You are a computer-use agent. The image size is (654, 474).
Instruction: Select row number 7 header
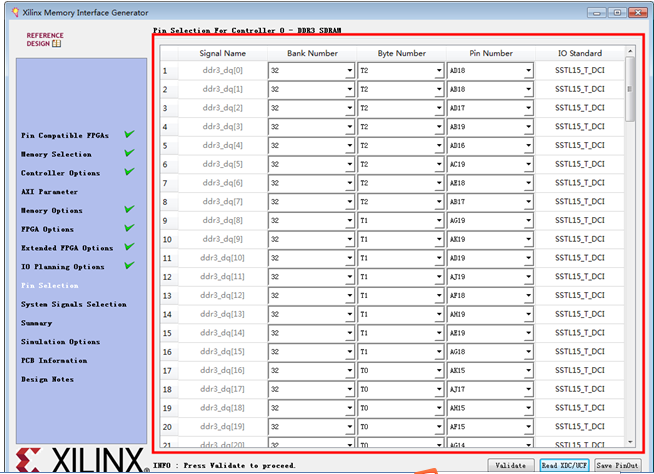click(169, 183)
